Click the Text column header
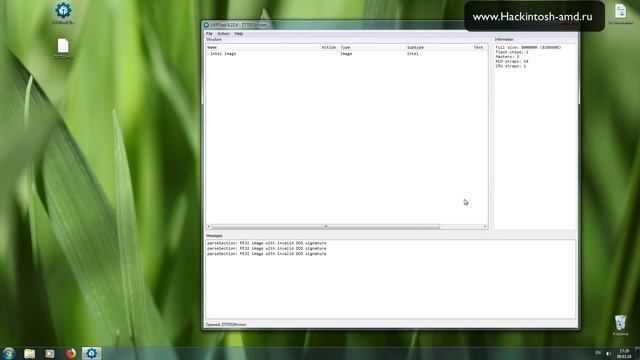This screenshot has width=640, height=360. [x=478, y=47]
